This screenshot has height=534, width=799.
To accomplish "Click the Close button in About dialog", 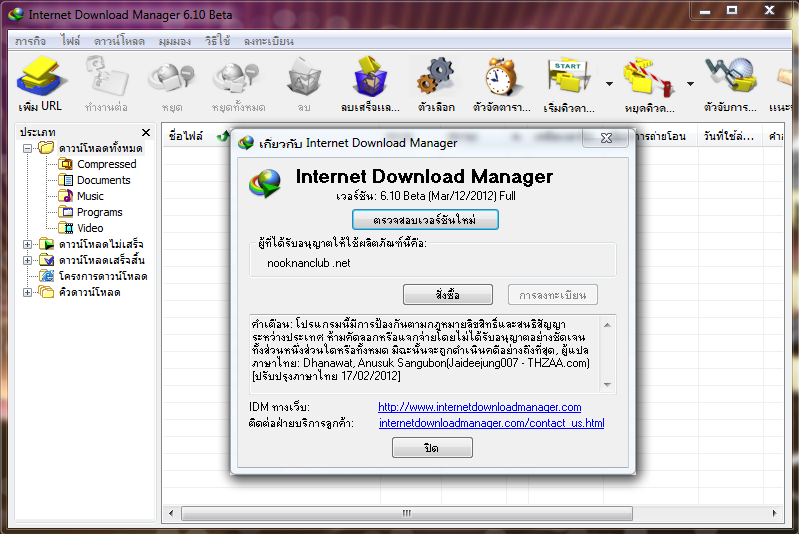I will click(432, 448).
